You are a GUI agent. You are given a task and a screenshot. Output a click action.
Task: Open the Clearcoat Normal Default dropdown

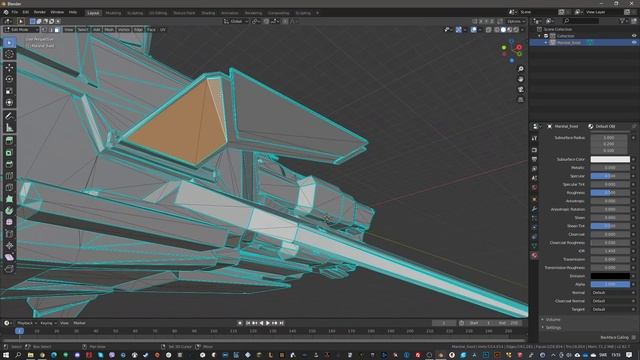click(x=610, y=301)
